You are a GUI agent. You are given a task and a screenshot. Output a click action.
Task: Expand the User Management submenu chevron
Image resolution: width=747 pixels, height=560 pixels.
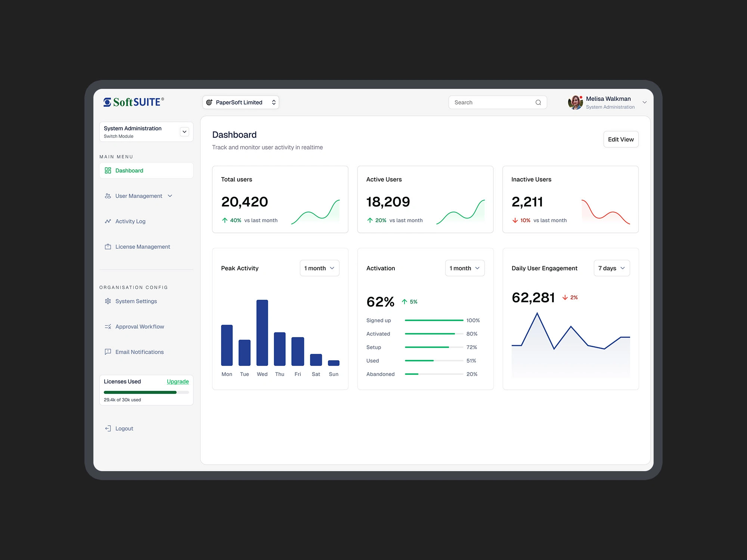(170, 196)
